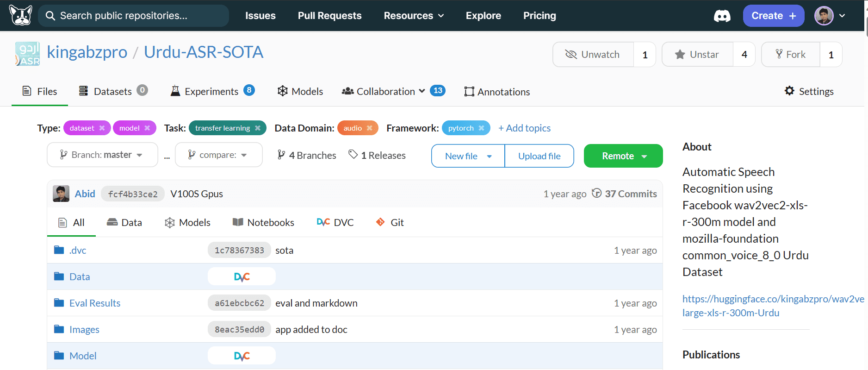Open the Datasets tab
The image size is (868, 370).
pyautogui.click(x=113, y=91)
